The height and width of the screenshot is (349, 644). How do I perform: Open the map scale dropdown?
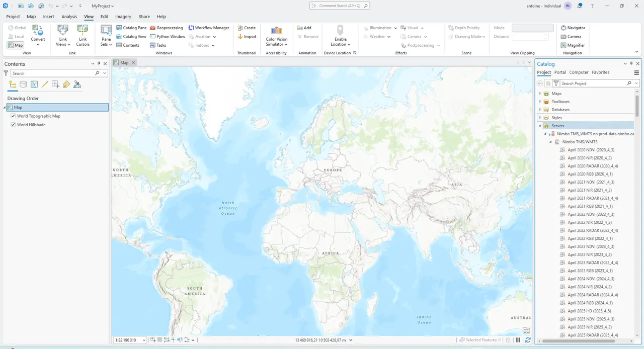coord(143,340)
